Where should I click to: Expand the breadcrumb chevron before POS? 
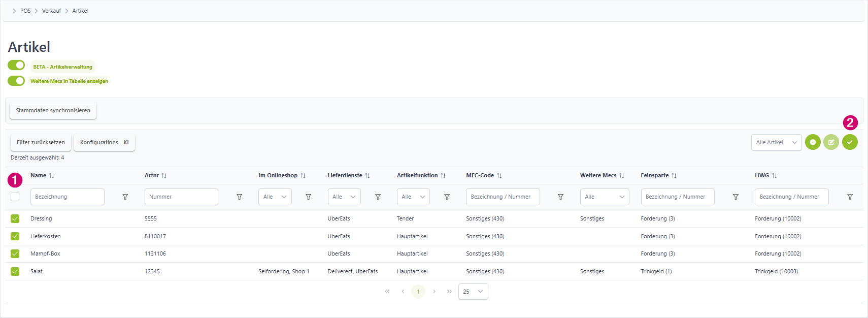14,11
